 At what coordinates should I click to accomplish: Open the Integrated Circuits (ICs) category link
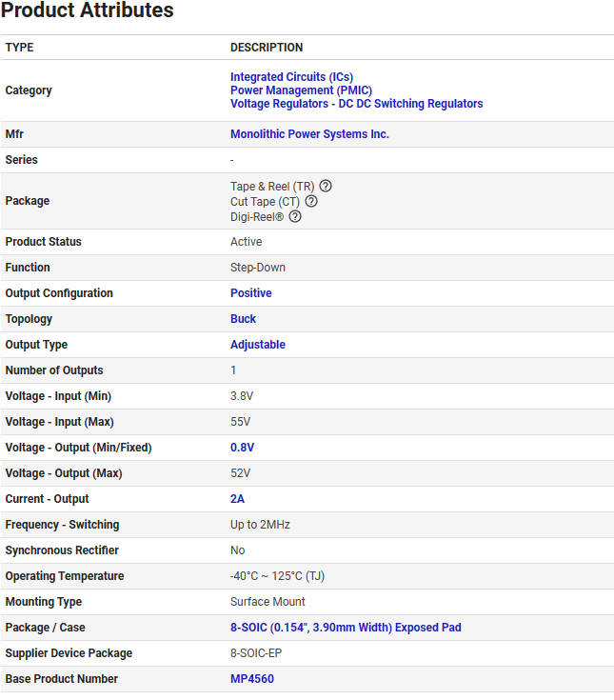[291, 77]
